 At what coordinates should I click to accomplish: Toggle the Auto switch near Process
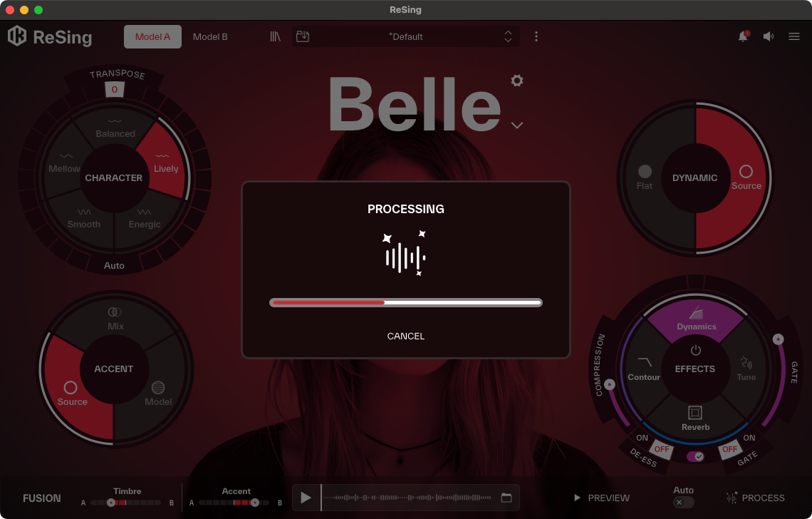[x=683, y=503]
